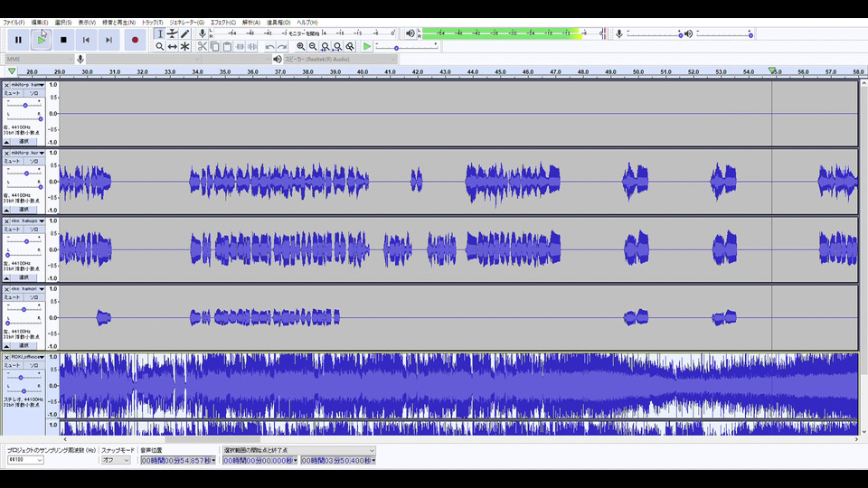Select the Selection (I-beam) tool
The width and height of the screenshot is (868, 488).
tap(160, 33)
